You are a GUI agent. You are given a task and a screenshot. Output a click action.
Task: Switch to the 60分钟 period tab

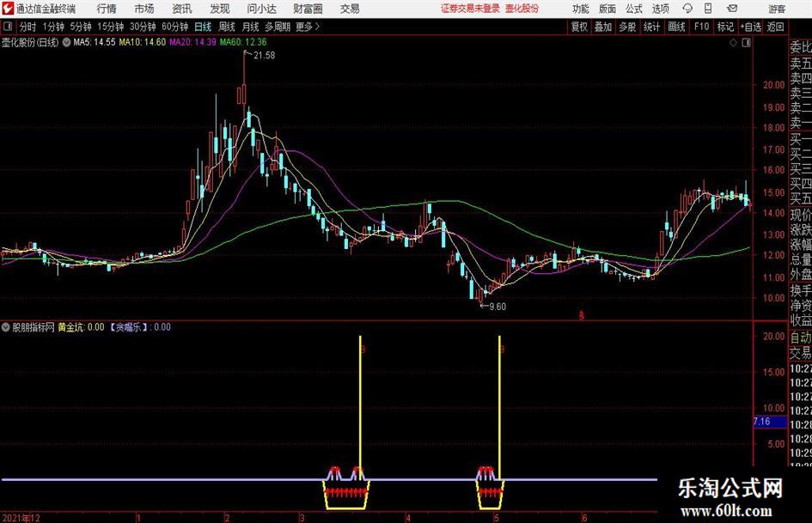175,27
